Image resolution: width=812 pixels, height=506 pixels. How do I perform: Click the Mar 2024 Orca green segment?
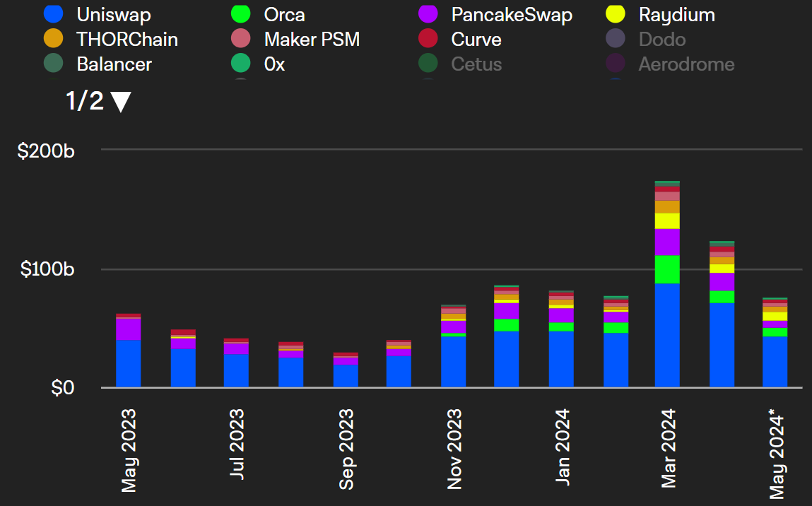(667, 269)
